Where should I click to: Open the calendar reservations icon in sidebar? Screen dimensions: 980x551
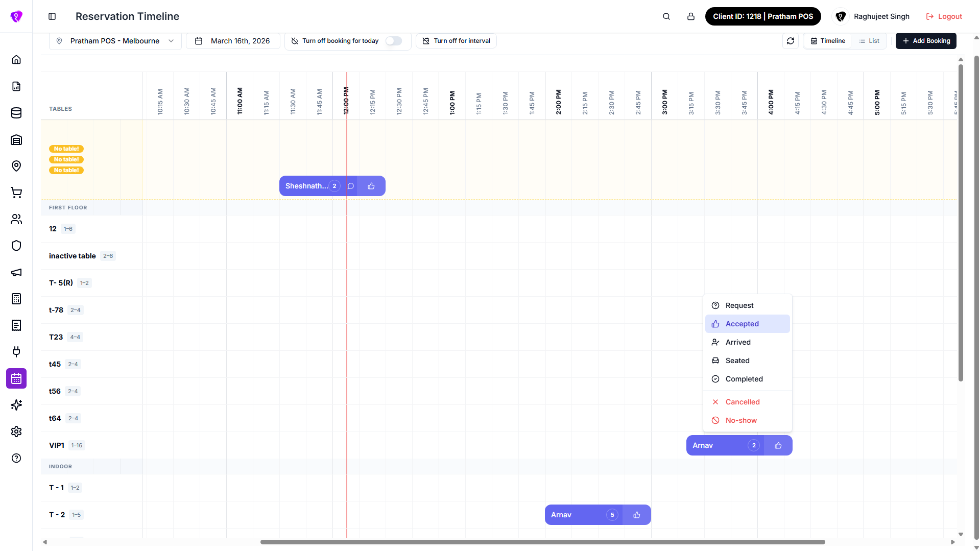[x=16, y=378]
